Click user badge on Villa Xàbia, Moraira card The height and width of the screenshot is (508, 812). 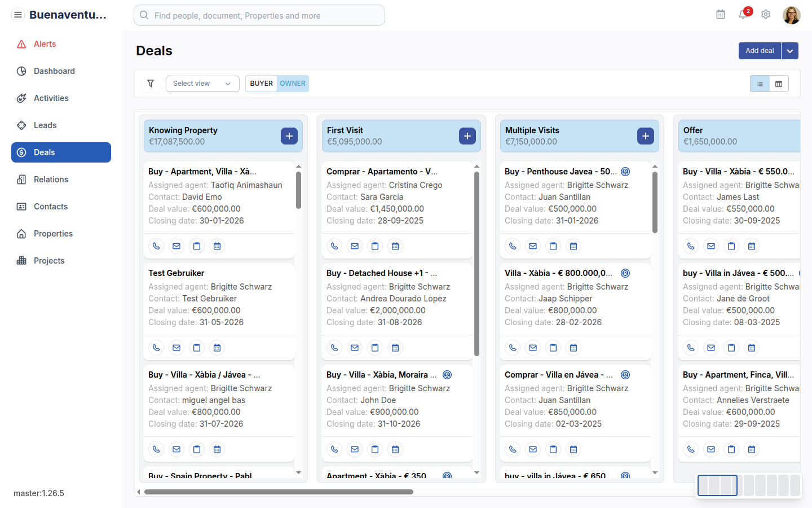click(x=447, y=375)
